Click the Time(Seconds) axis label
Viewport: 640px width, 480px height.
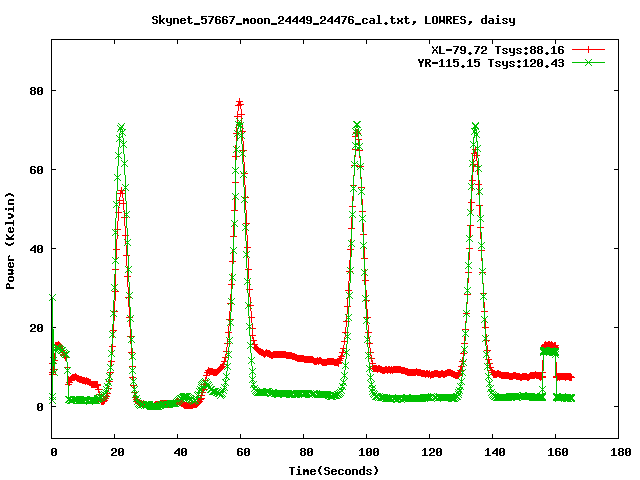[334, 471]
